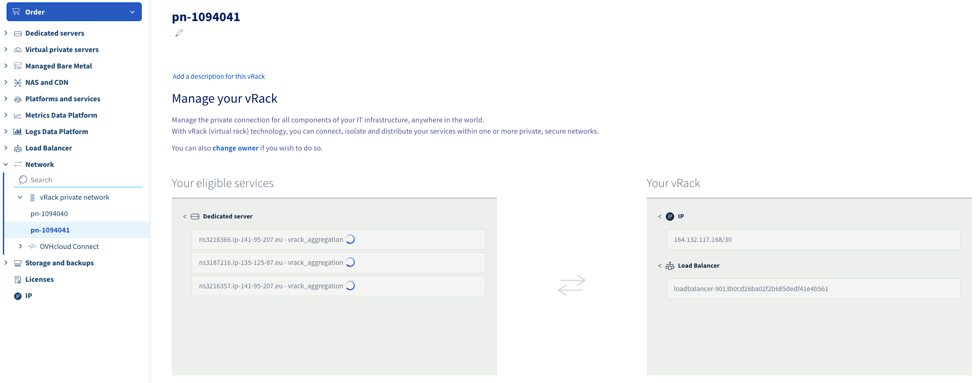Click the IP icon in sidebar
The height and width of the screenshot is (383, 980).
tap(18, 296)
